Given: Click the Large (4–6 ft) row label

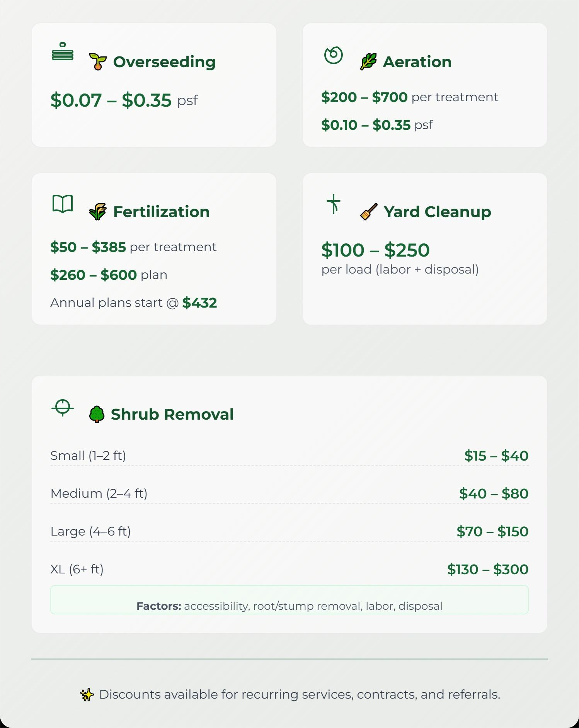Looking at the screenshot, I should (91, 531).
